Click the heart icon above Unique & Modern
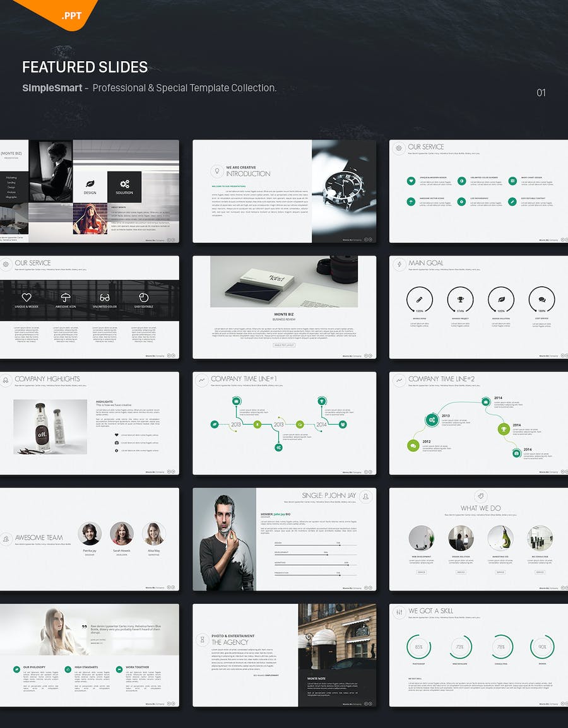Viewport: 568px width, 728px height. tap(27, 297)
